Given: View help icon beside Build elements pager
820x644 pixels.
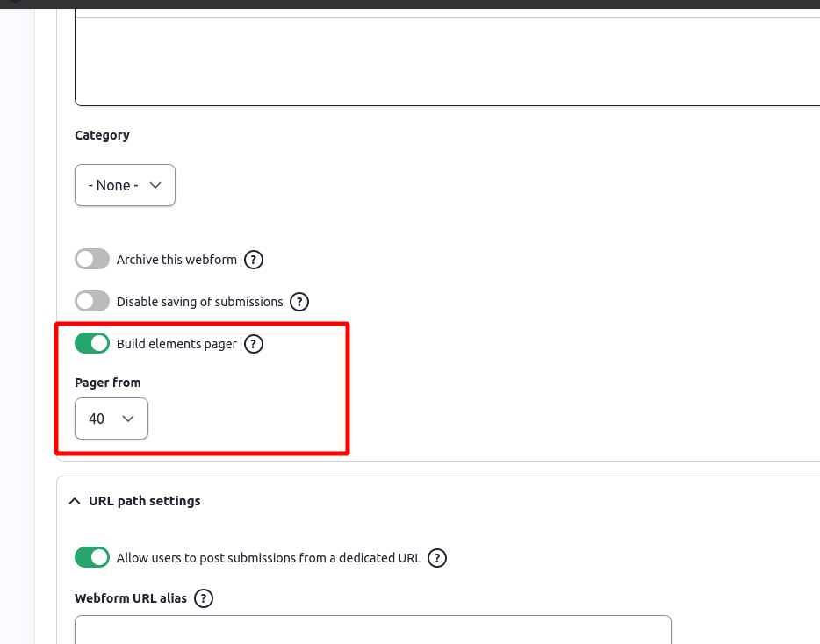Looking at the screenshot, I should pyautogui.click(x=253, y=343).
